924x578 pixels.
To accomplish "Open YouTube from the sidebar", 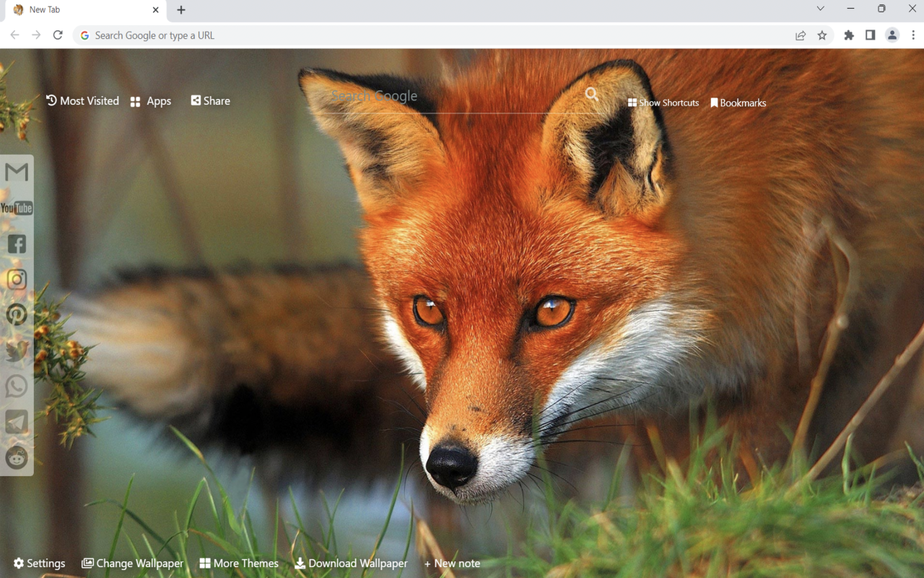I will (17, 208).
